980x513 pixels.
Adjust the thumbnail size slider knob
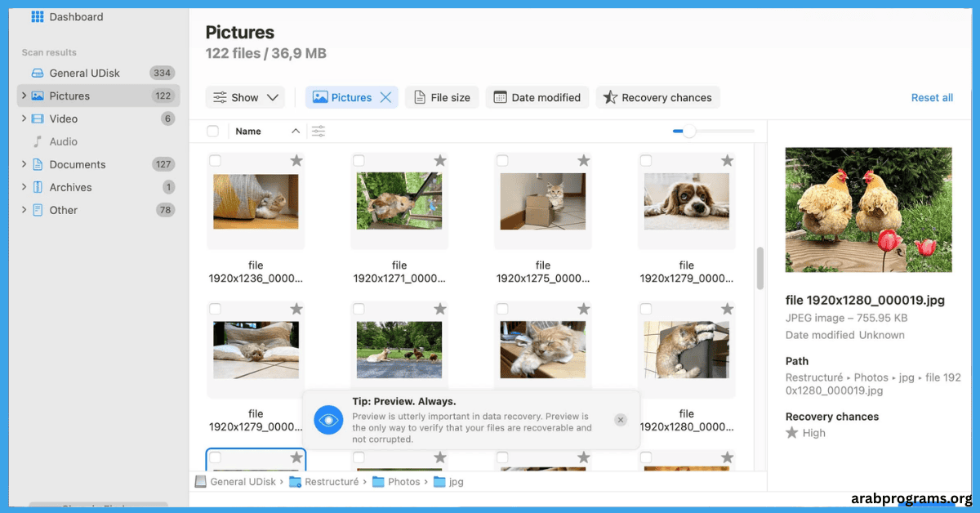[x=689, y=131]
